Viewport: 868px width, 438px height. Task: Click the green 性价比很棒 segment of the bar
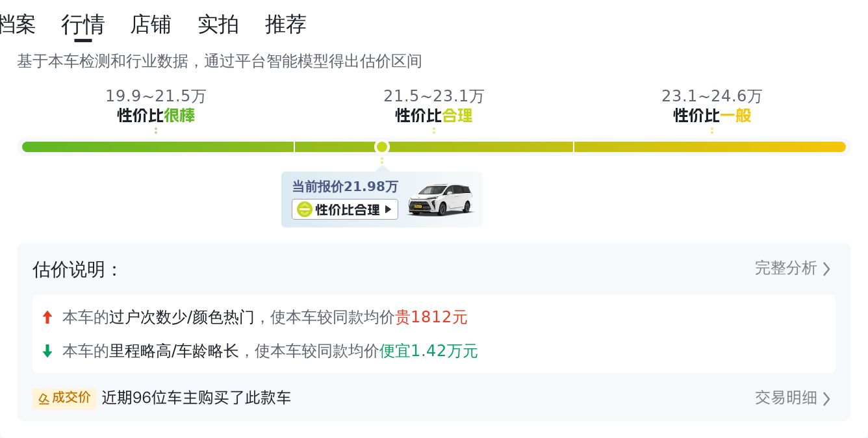point(158,147)
